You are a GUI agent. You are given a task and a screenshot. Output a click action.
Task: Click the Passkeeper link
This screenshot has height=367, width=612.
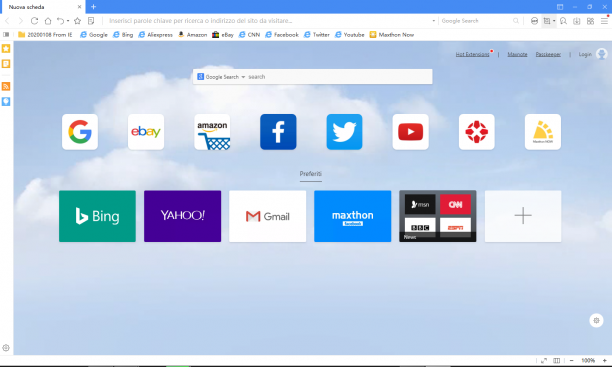point(548,54)
